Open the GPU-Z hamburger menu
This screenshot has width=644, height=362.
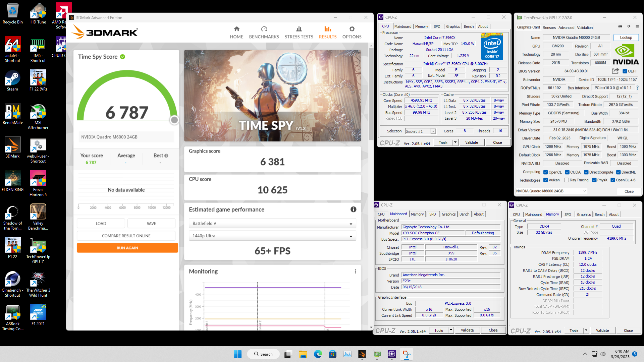[x=637, y=26]
